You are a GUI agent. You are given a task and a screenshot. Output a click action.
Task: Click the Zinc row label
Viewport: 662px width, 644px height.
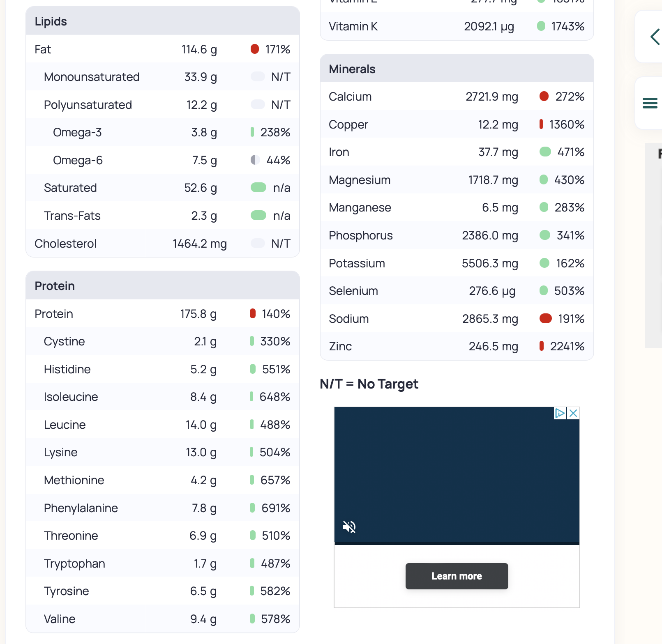pos(340,346)
